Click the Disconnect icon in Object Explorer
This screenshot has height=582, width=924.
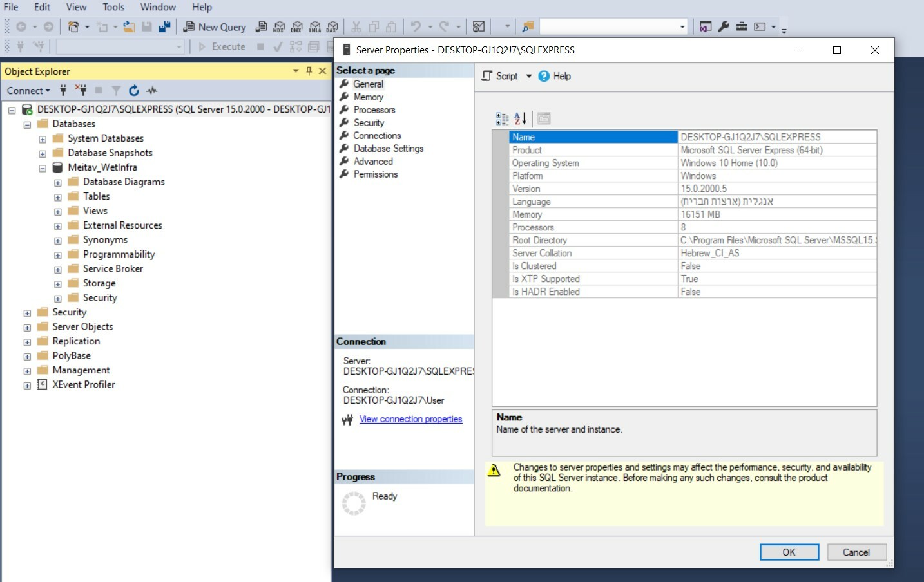[81, 90]
